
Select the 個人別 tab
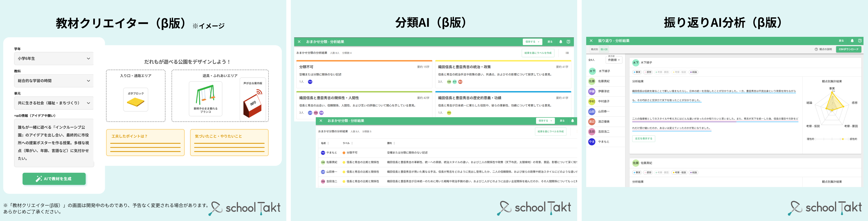(x=604, y=49)
